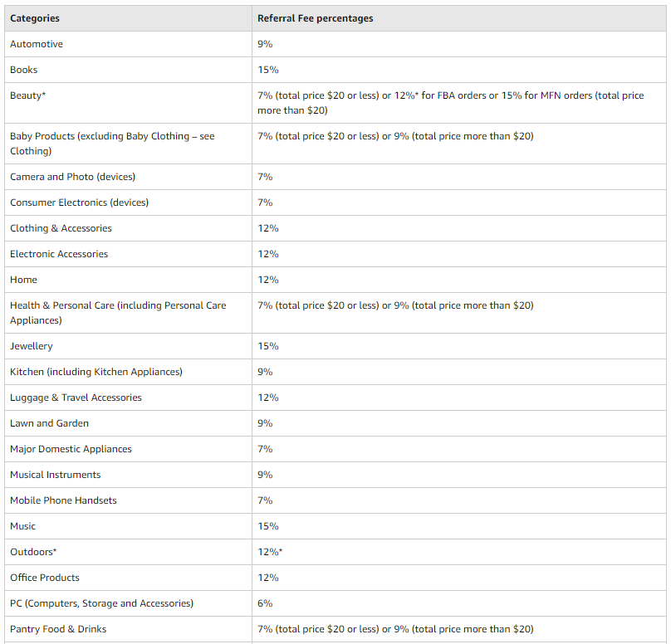Select the Luggage & Travel Accessories cell
Screen dimensions: 671x644
(x=76, y=398)
